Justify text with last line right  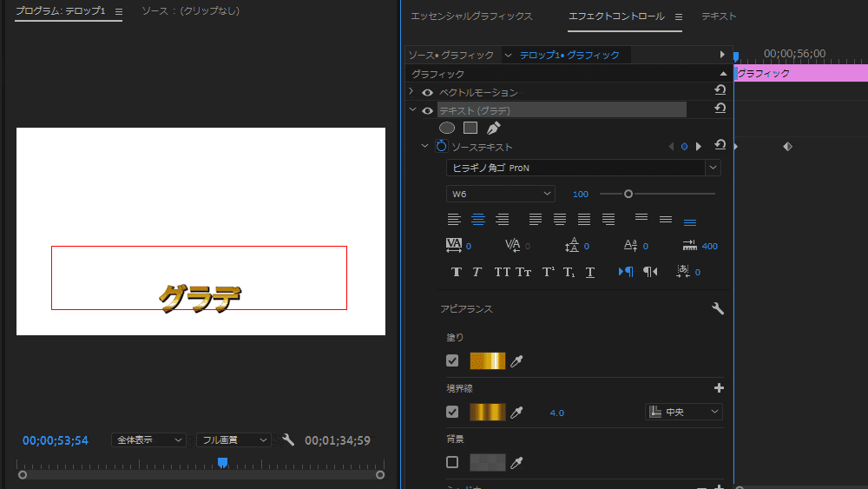pyautogui.click(x=608, y=220)
